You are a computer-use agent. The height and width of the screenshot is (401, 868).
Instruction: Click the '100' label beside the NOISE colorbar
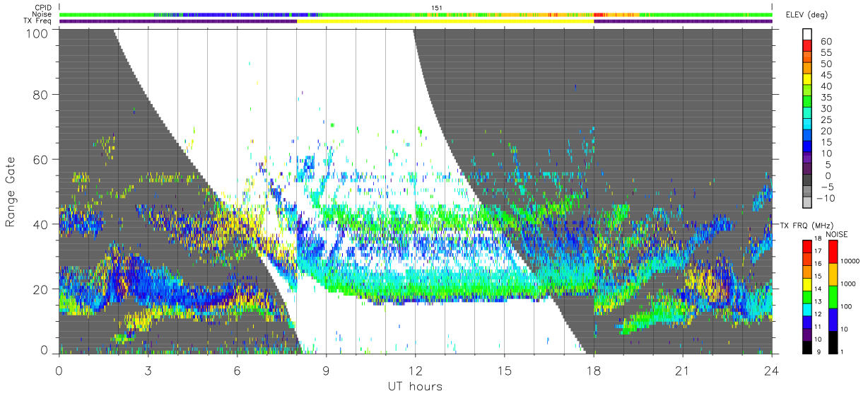point(846,306)
